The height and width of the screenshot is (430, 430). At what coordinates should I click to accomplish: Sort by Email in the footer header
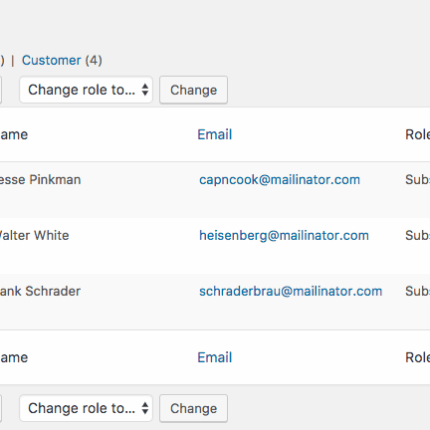[215, 357]
